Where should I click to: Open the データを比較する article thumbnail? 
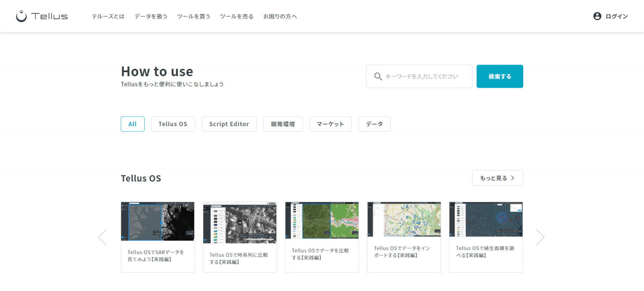point(322,220)
